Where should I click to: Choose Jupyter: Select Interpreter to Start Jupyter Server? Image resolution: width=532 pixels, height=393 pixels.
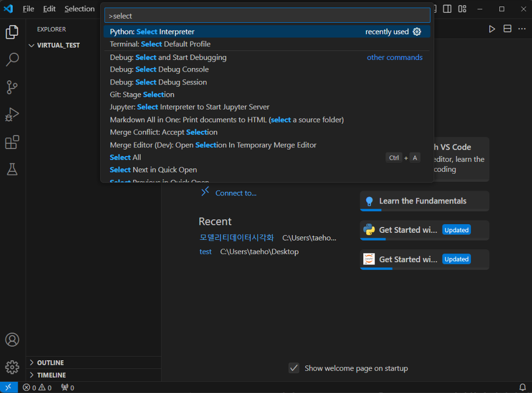point(267,107)
